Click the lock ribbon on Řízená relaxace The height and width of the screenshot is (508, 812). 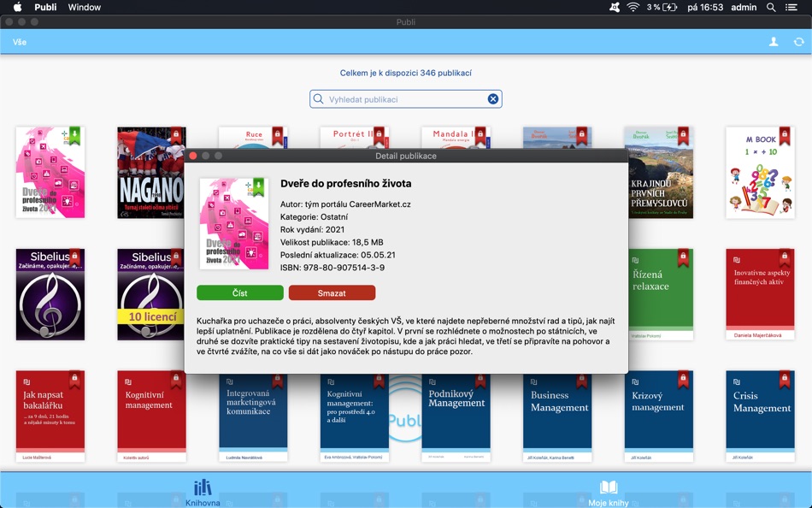(683, 257)
